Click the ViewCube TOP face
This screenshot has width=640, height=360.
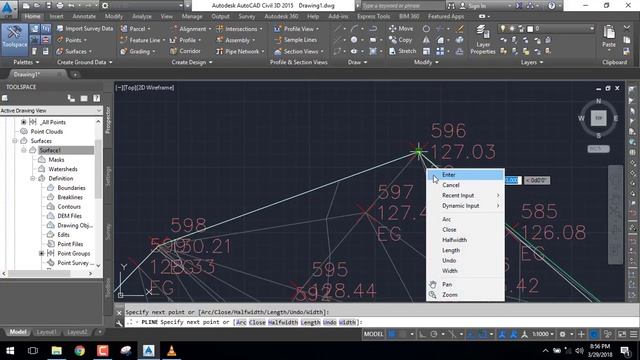[598, 118]
